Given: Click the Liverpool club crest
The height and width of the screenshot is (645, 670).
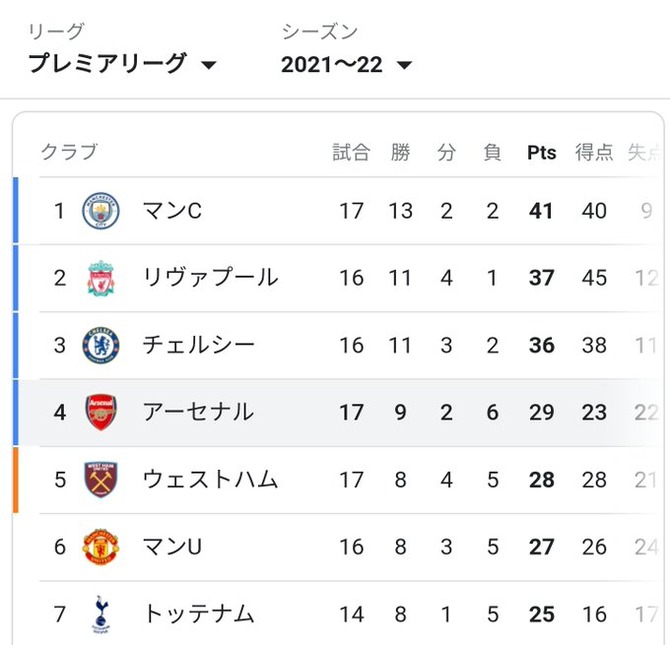Looking at the screenshot, I should [x=101, y=278].
